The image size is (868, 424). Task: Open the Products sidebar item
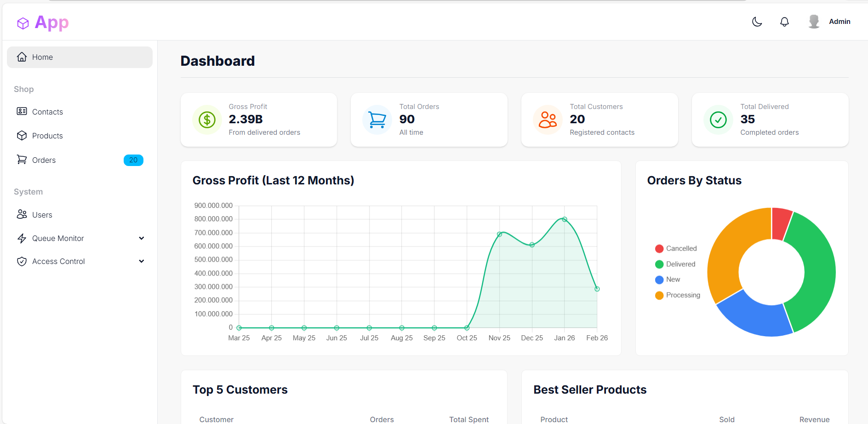coord(47,136)
